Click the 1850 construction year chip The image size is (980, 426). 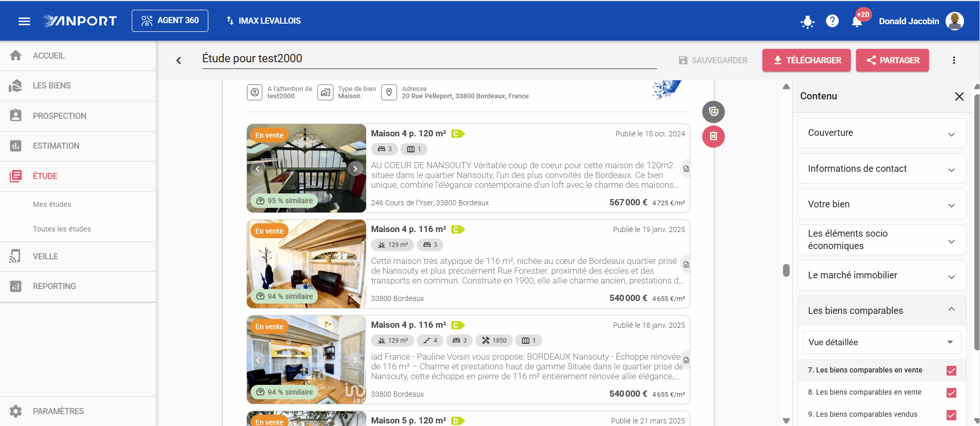tap(494, 341)
